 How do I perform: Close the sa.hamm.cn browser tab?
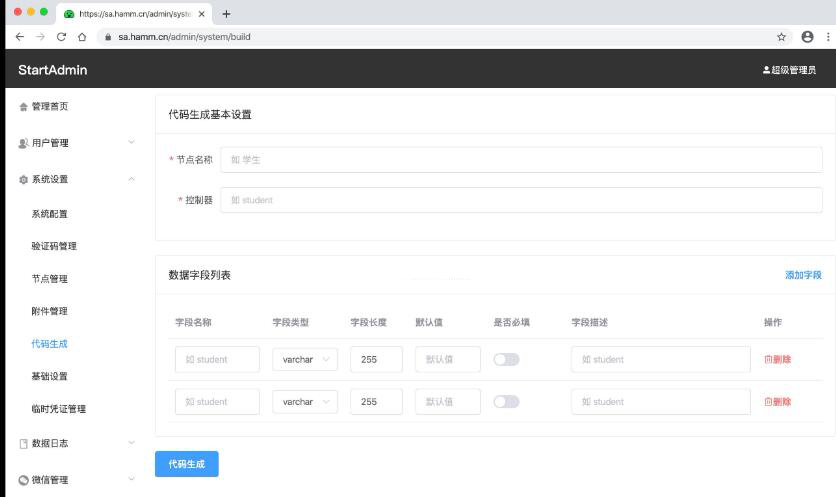click(x=202, y=14)
